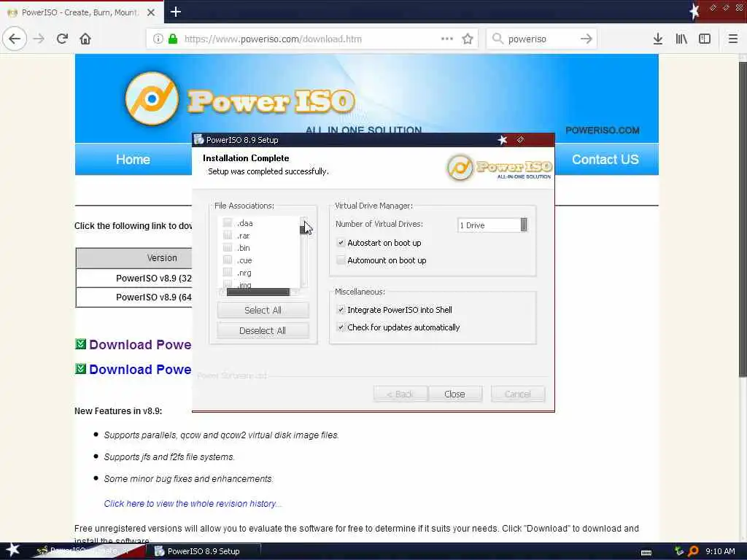Check the .bin file association

(228, 248)
